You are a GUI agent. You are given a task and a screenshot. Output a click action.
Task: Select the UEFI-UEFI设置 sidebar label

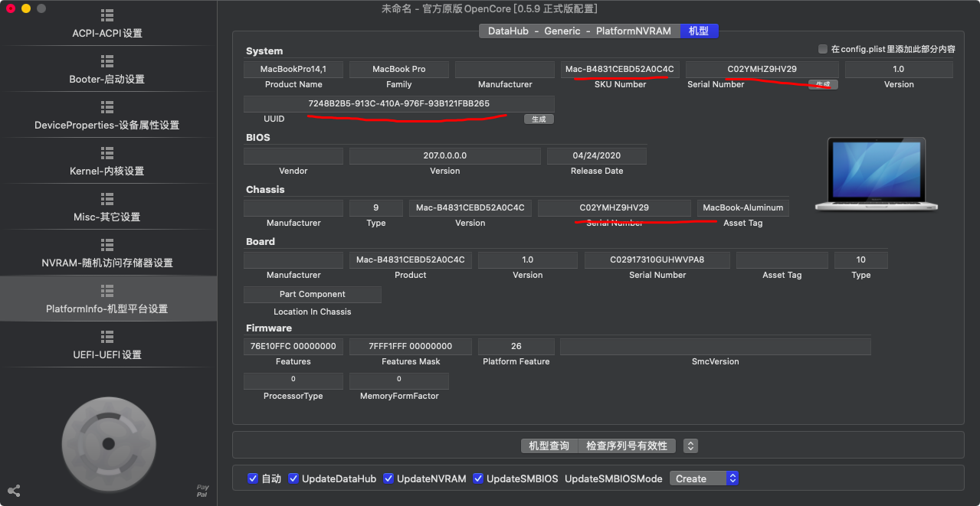tap(107, 355)
